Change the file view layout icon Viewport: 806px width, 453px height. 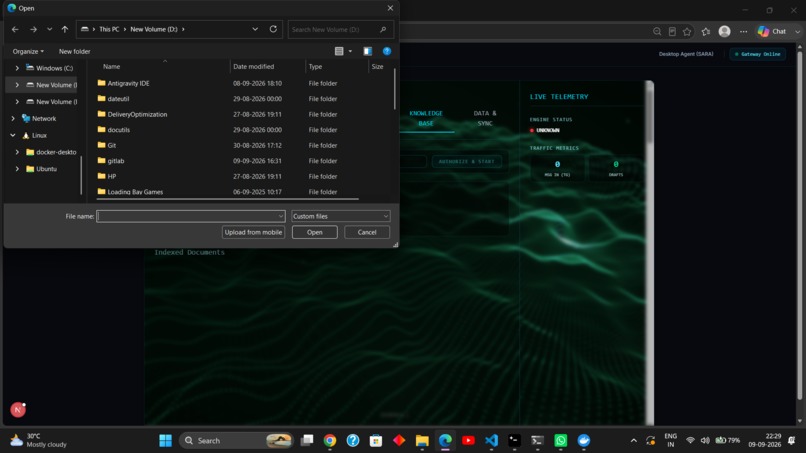(x=339, y=51)
